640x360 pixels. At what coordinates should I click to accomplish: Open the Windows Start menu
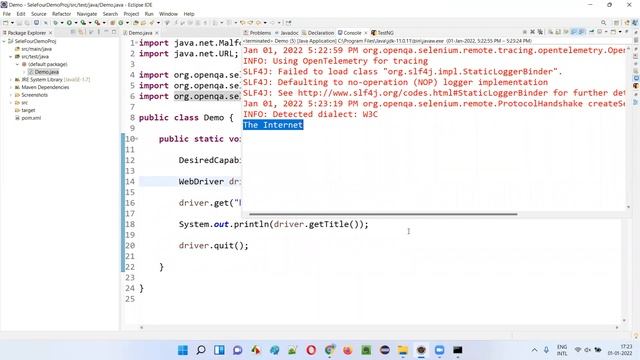click(x=183, y=350)
